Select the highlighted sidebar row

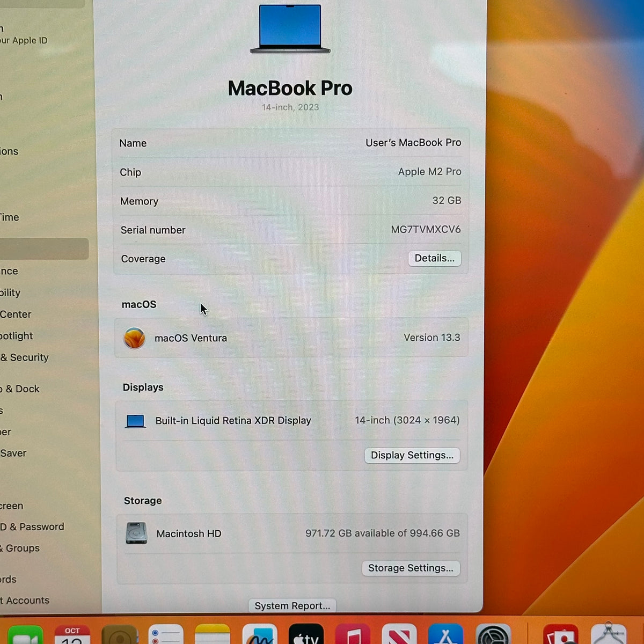click(x=44, y=249)
